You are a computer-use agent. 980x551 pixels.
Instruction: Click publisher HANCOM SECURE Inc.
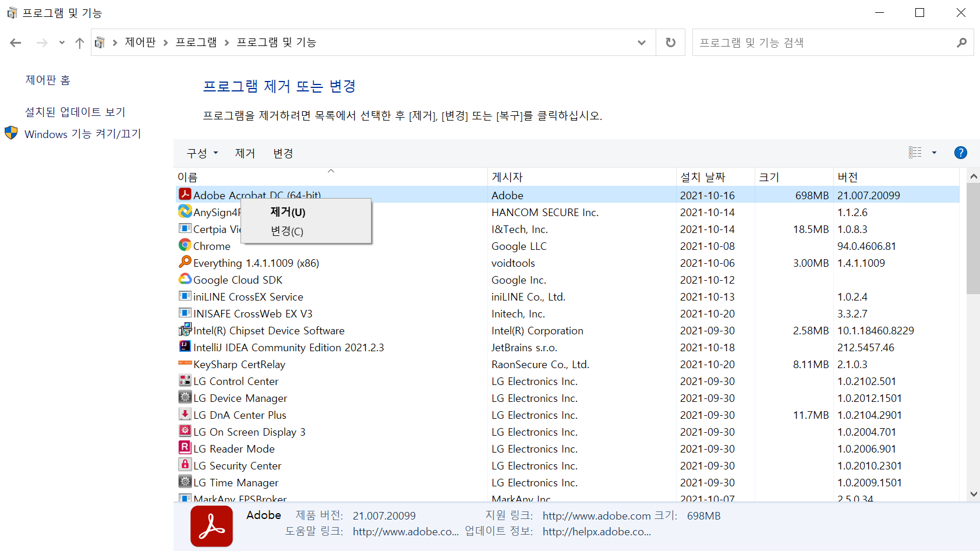545,213
